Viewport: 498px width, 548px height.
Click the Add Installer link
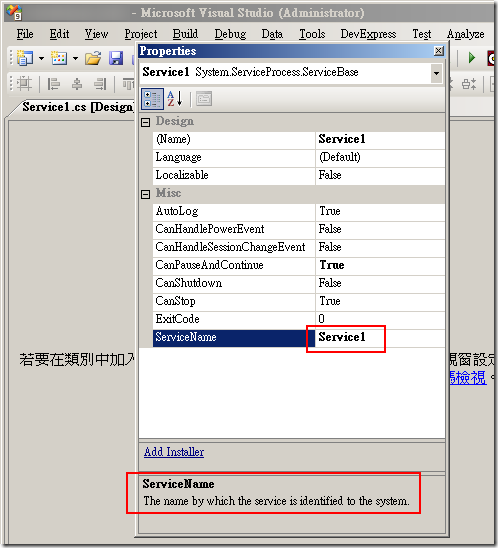pos(174,452)
